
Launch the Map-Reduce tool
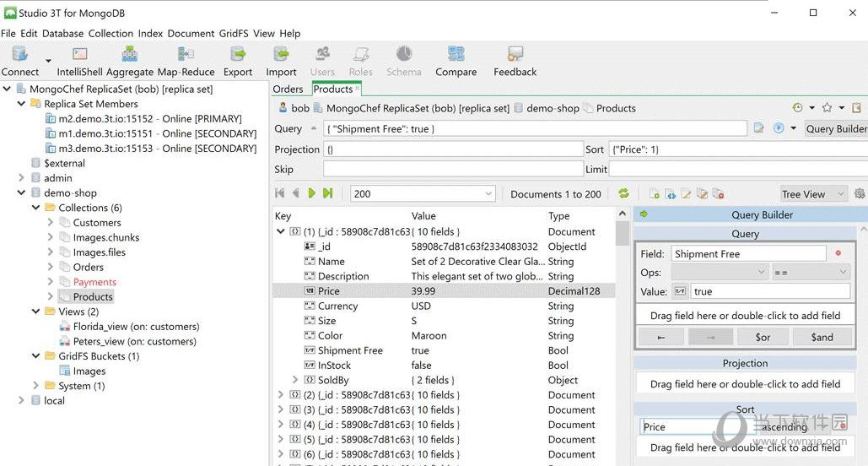[x=186, y=54]
